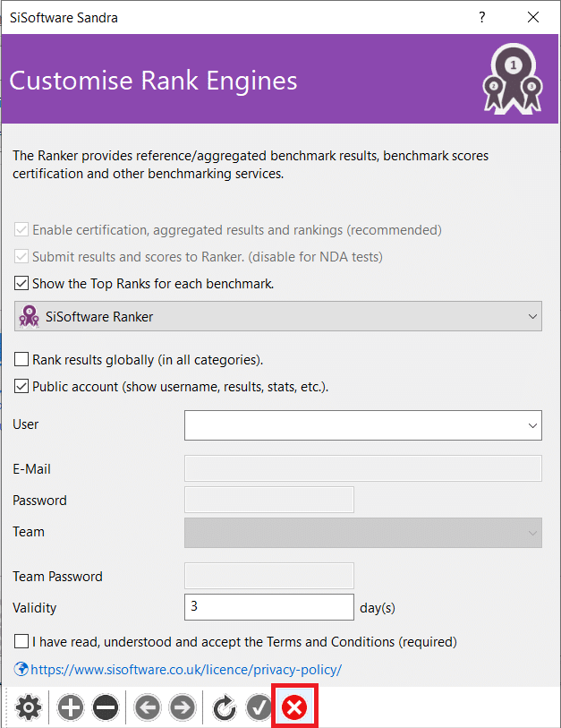Open the privacy-policy hyperlink

click(x=186, y=669)
